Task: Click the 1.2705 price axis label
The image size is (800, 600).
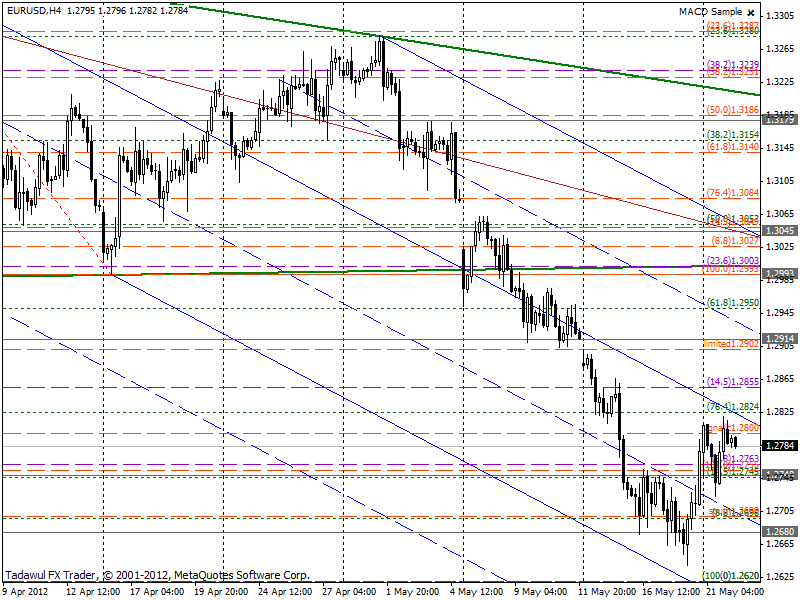Action: 780,511
